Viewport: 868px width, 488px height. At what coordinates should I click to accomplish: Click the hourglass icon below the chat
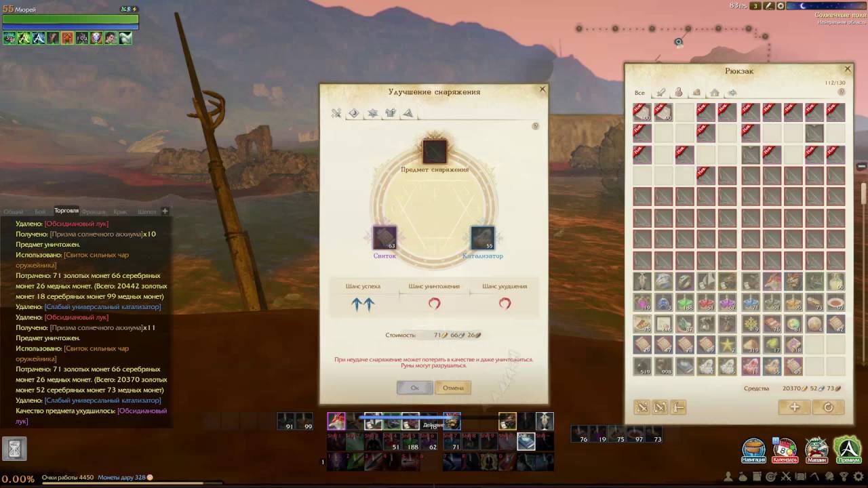[x=14, y=449]
